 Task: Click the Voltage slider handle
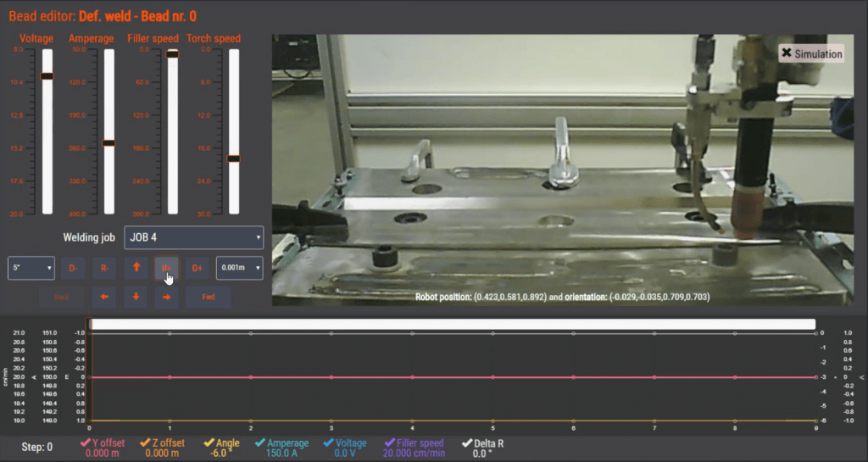pyautogui.click(x=47, y=75)
